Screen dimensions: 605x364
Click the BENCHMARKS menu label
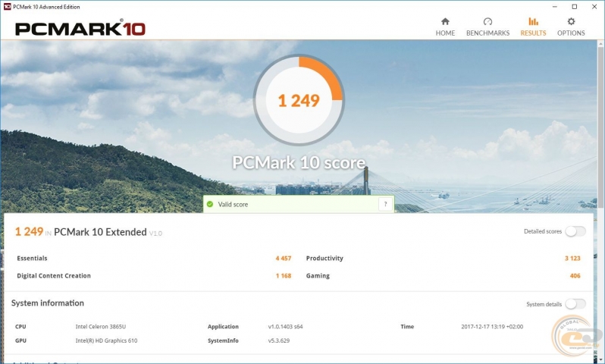pos(487,33)
